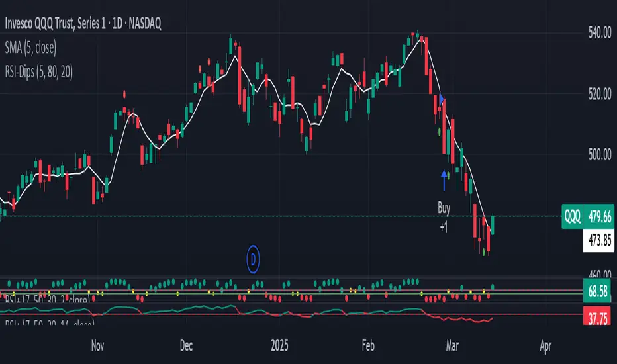Viewport: 617px width, 364px height.
Task: Click the Mar label on time axis
Action: (x=452, y=346)
